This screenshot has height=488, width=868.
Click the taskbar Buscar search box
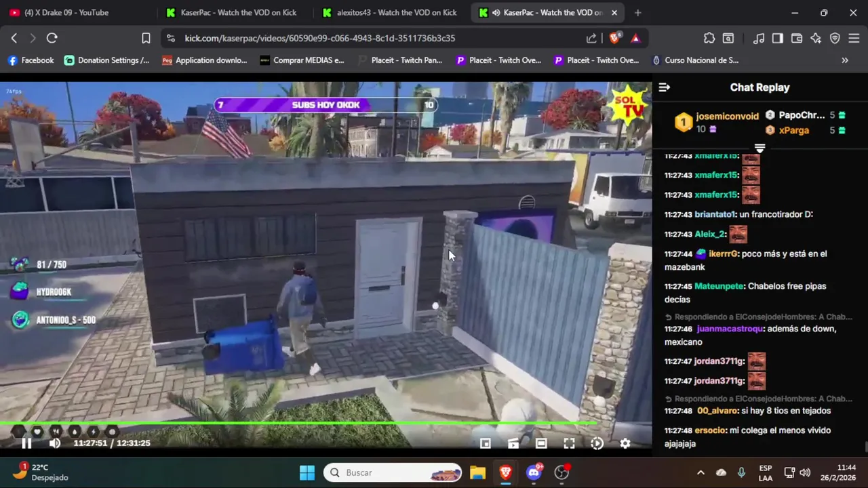pyautogui.click(x=393, y=472)
